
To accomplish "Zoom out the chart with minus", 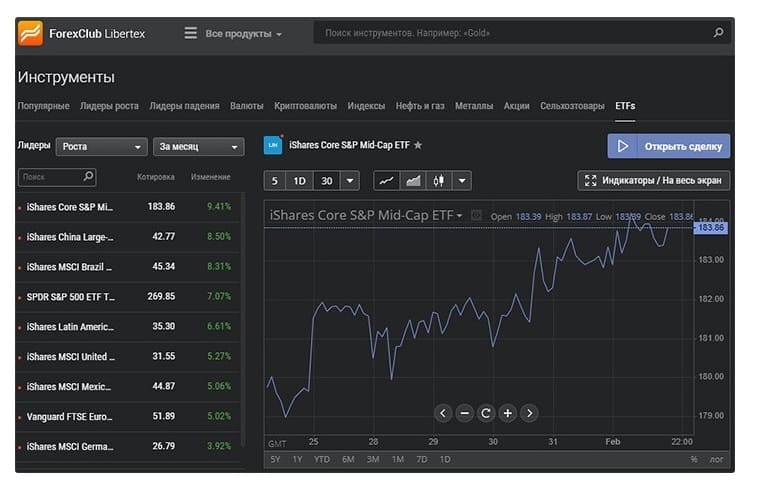I will pos(464,413).
